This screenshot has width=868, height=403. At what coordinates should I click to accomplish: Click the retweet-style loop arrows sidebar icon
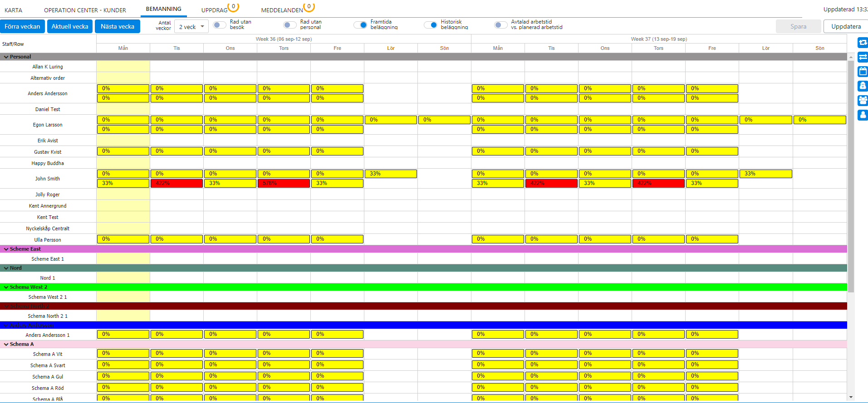point(863,43)
